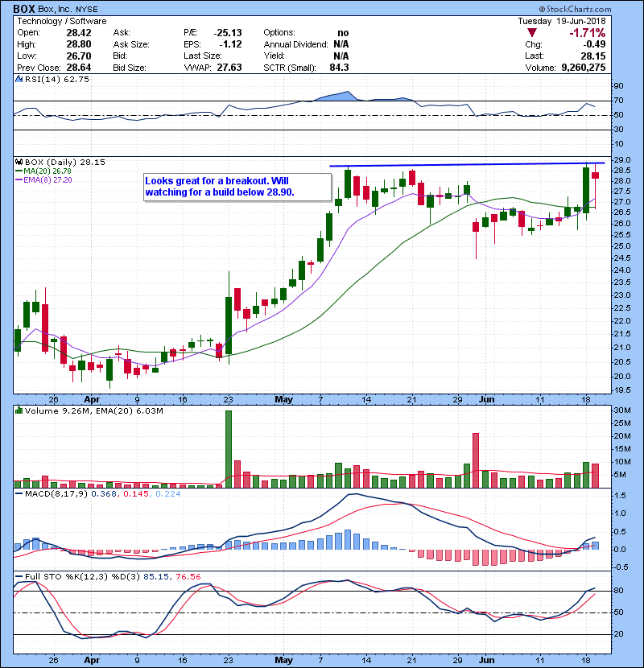Click the MACD histogram value 0.224

coord(168,494)
